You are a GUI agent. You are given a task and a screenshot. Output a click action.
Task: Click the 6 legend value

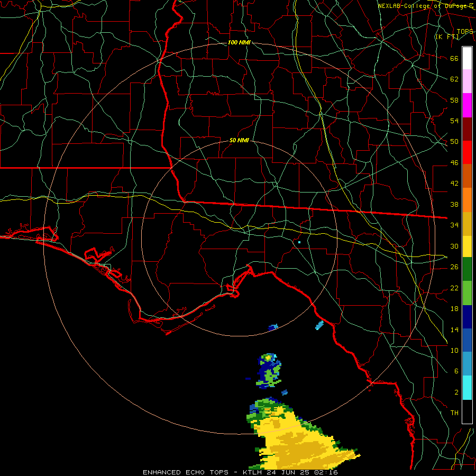tap(456, 371)
